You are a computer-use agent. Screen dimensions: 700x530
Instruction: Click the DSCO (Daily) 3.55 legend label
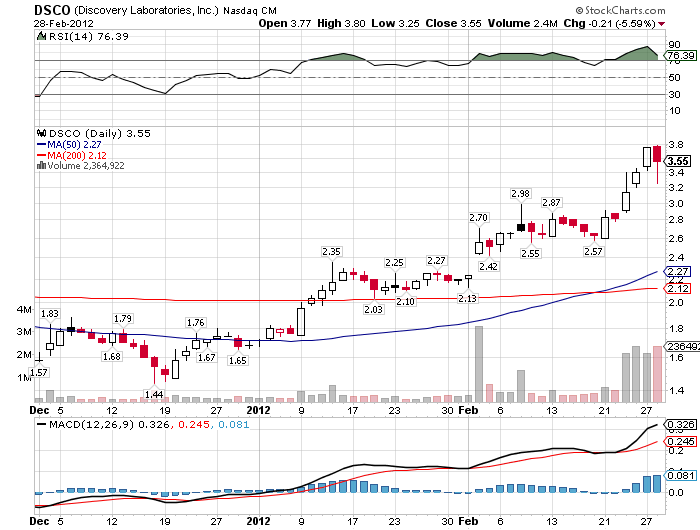click(x=100, y=134)
